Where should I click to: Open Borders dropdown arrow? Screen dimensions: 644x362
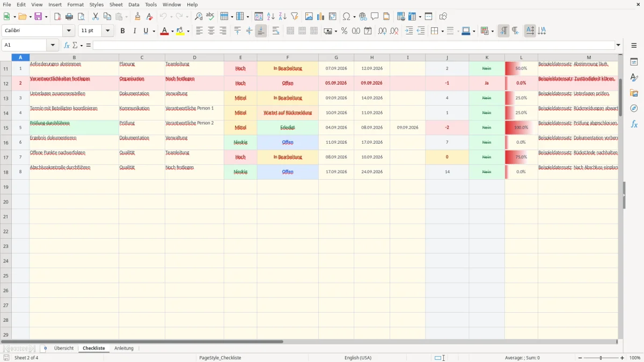[442, 31]
